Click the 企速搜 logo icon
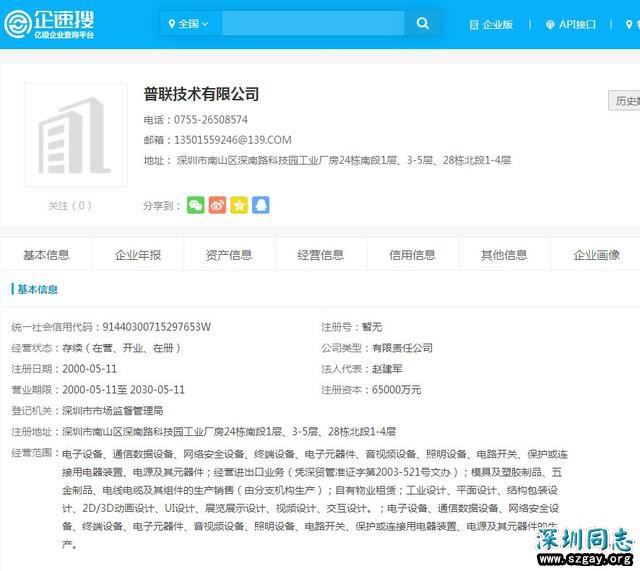The image size is (640, 571). 18,23
